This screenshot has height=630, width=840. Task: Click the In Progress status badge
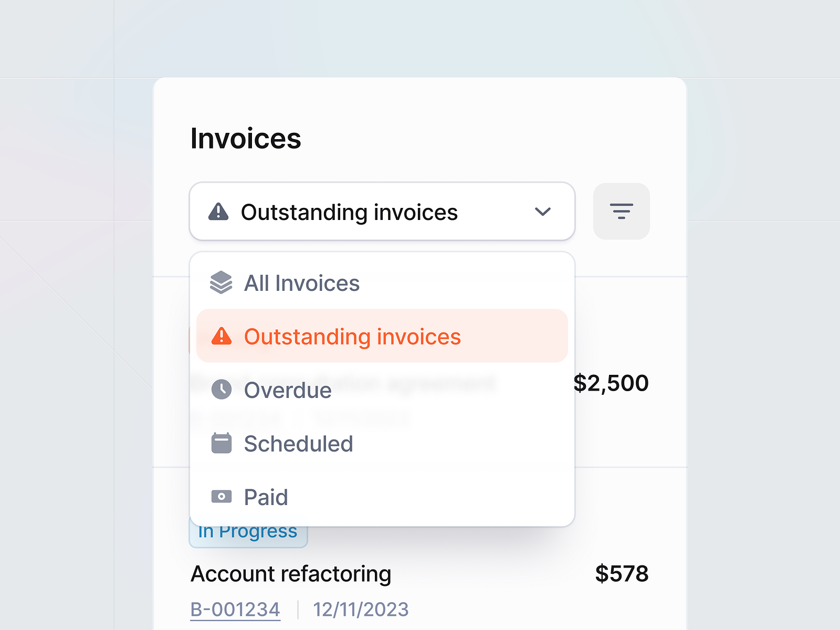pos(248,531)
